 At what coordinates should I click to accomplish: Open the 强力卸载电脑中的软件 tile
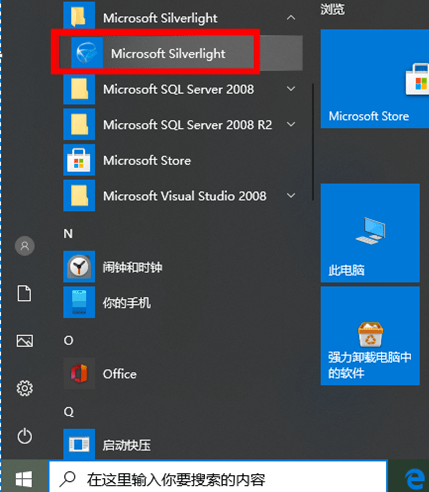click(370, 336)
